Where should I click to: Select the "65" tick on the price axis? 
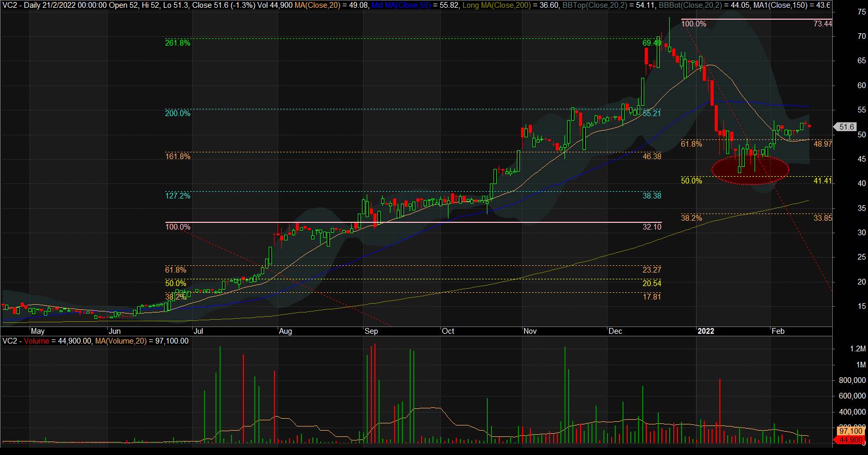pos(862,61)
